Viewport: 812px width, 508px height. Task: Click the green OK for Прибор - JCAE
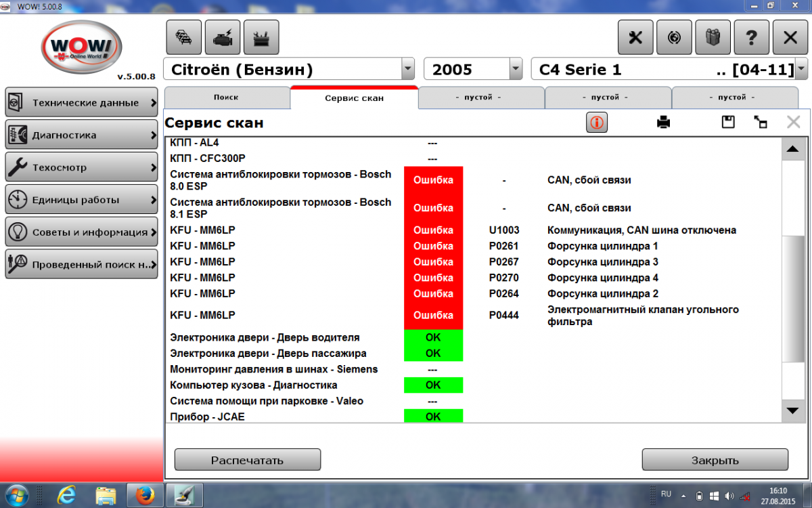(x=433, y=417)
